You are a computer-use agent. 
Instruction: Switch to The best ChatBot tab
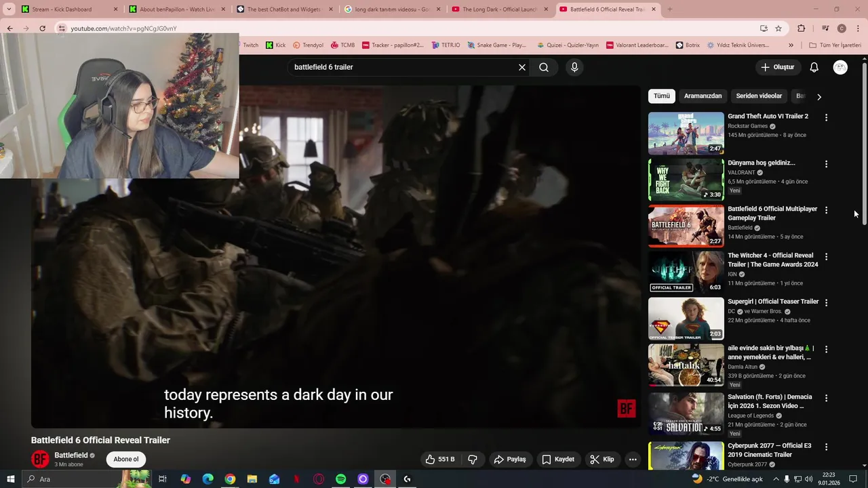284,9
